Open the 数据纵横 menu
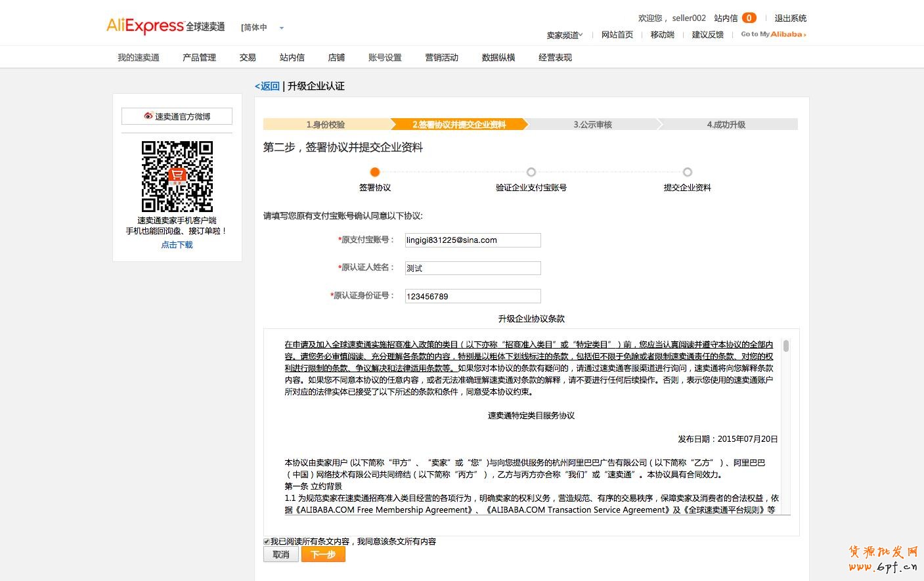This screenshot has width=924, height=581. click(x=498, y=58)
